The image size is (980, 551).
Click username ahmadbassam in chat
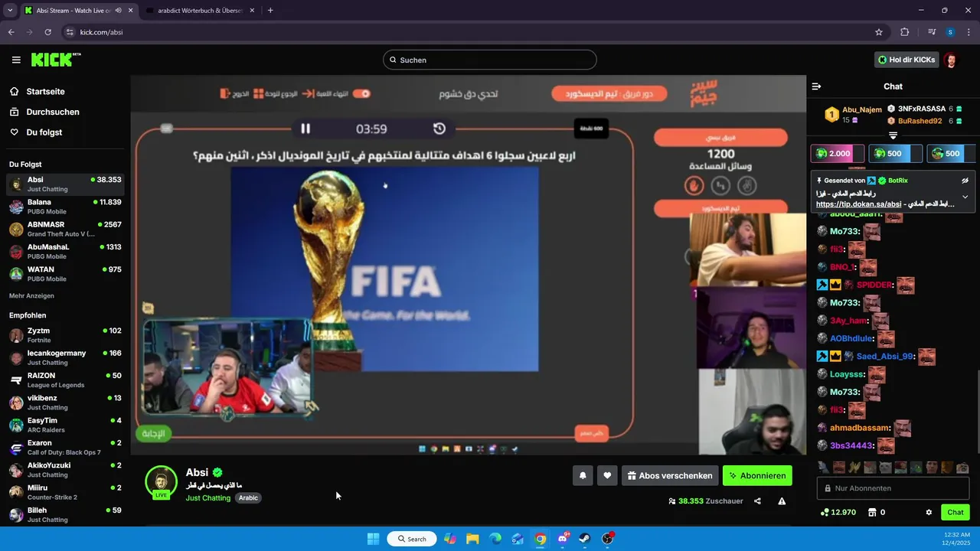(x=861, y=428)
